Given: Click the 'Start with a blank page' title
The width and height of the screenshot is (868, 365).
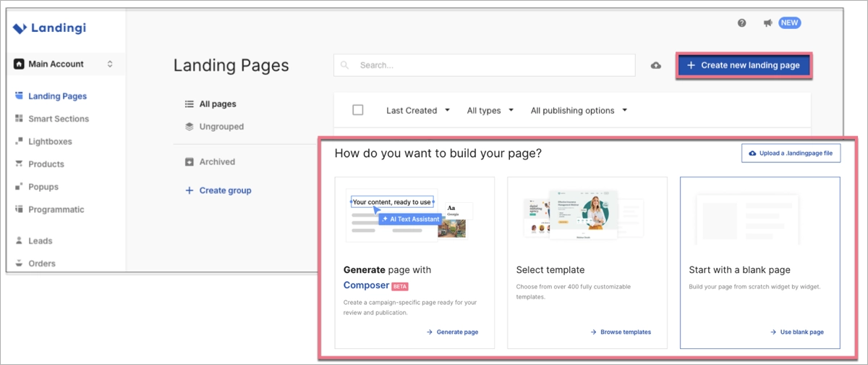Looking at the screenshot, I should 739,270.
